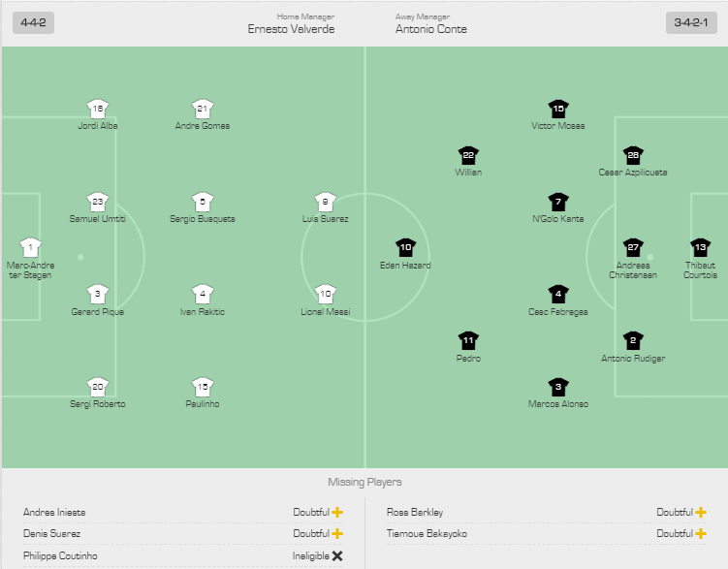Select the Denis Suarez missing player entry
This screenshot has width=728, height=569.
(183, 534)
